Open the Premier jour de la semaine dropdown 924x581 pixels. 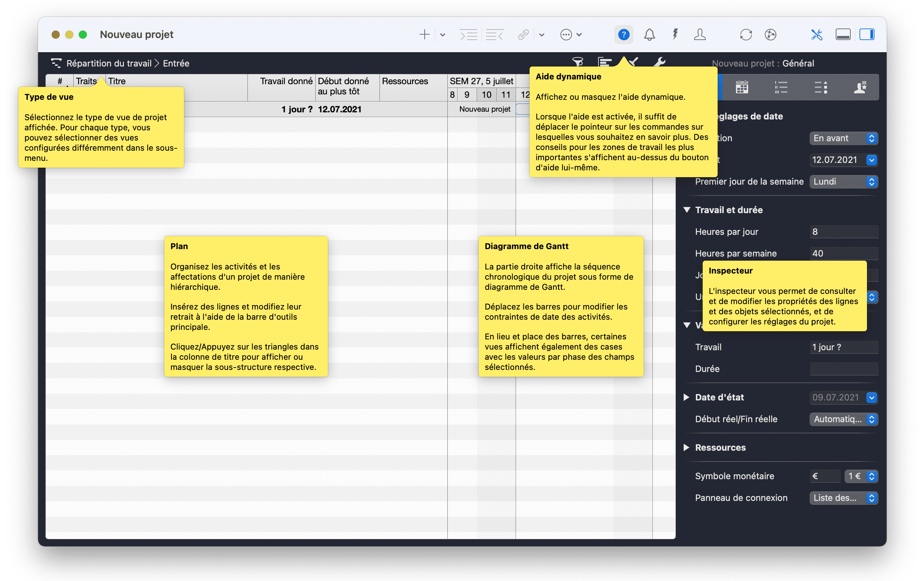pos(844,182)
